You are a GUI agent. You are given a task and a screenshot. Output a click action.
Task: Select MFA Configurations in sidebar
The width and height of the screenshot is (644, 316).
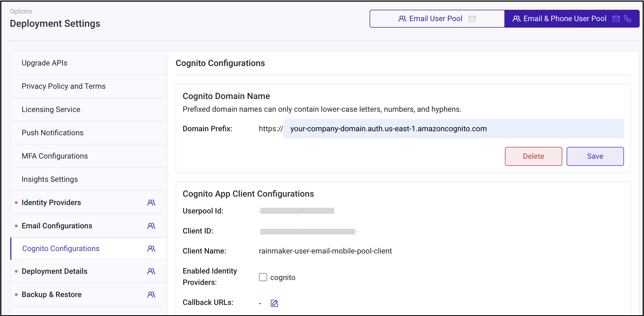(x=55, y=156)
